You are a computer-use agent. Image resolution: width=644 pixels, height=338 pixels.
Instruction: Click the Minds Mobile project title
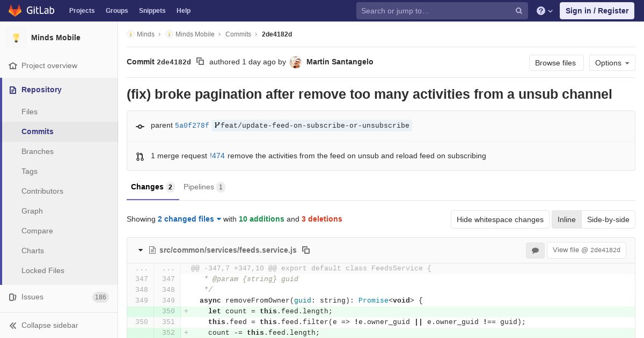tap(56, 38)
